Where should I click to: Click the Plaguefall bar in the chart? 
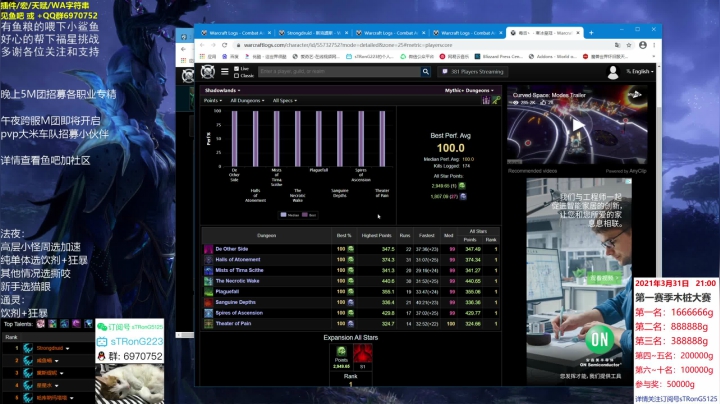pos(319,139)
